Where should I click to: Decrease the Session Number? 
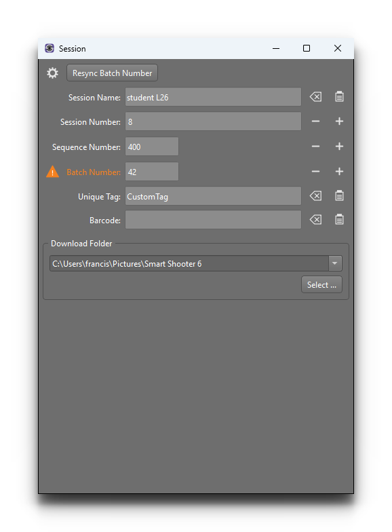coord(316,121)
